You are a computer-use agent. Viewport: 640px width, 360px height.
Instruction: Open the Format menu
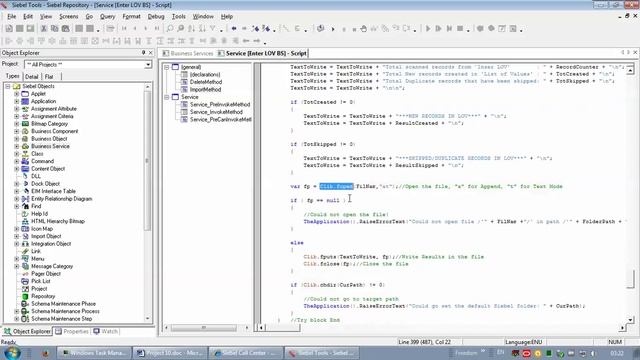click(x=131, y=16)
